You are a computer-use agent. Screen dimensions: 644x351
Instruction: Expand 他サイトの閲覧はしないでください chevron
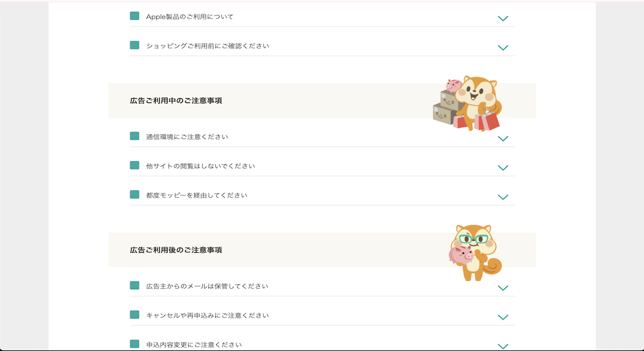[x=503, y=168]
